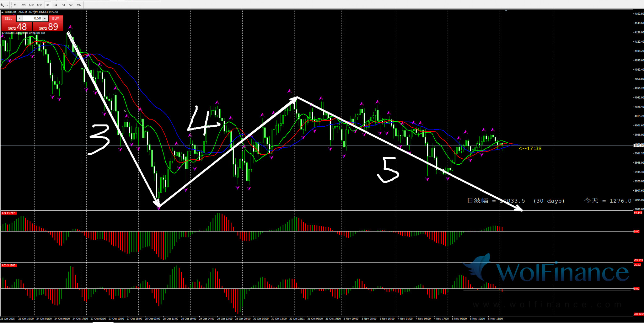Collapse the one-click trading panel triangle

[3, 12]
